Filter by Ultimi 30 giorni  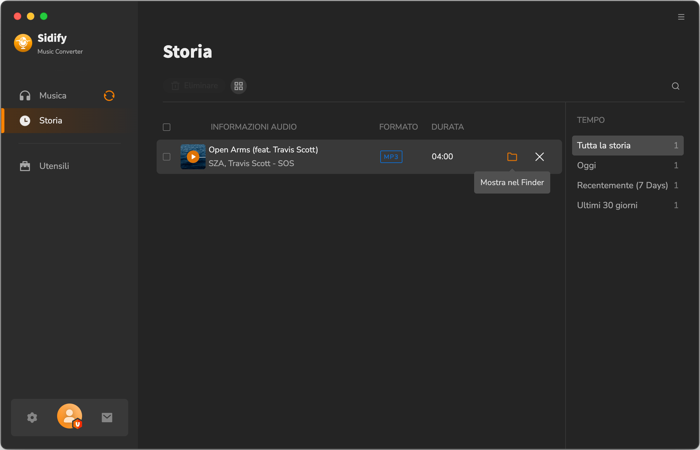click(627, 205)
